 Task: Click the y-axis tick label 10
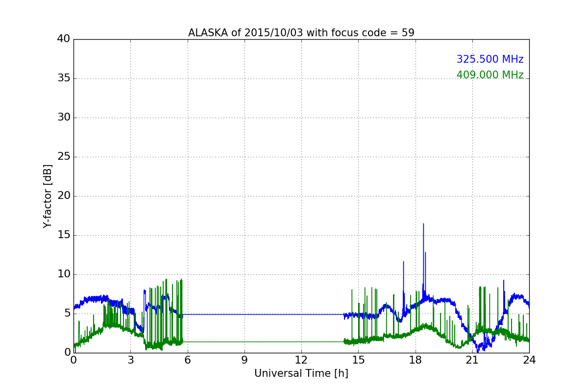tap(64, 274)
